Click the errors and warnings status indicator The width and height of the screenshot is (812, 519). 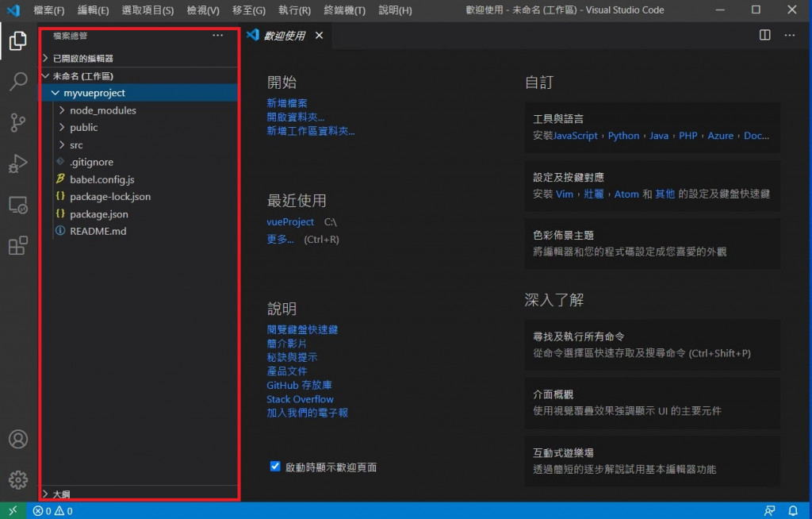tap(53, 511)
